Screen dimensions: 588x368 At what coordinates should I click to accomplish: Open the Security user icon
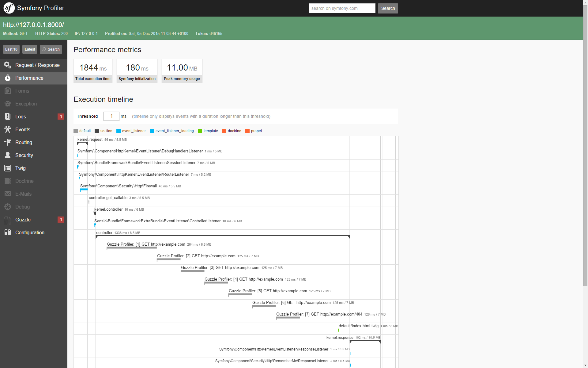[x=8, y=155]
